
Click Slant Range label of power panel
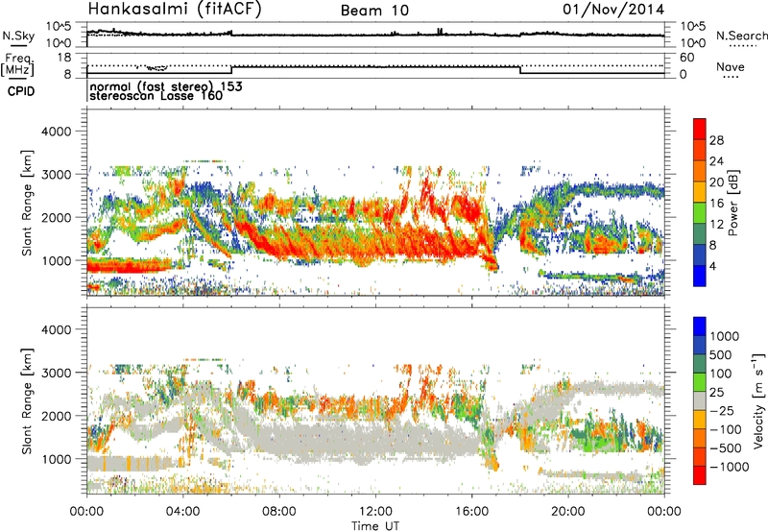tap(27, 203)
